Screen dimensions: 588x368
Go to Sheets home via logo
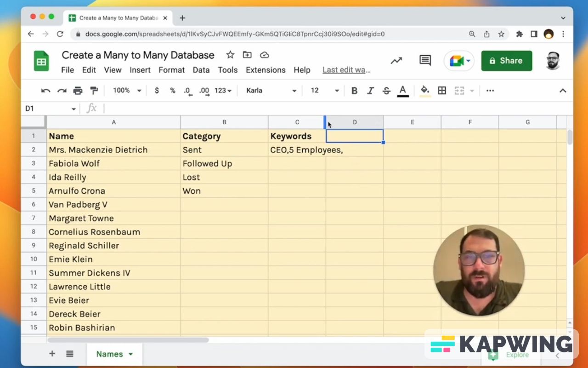tap(41, 61)
